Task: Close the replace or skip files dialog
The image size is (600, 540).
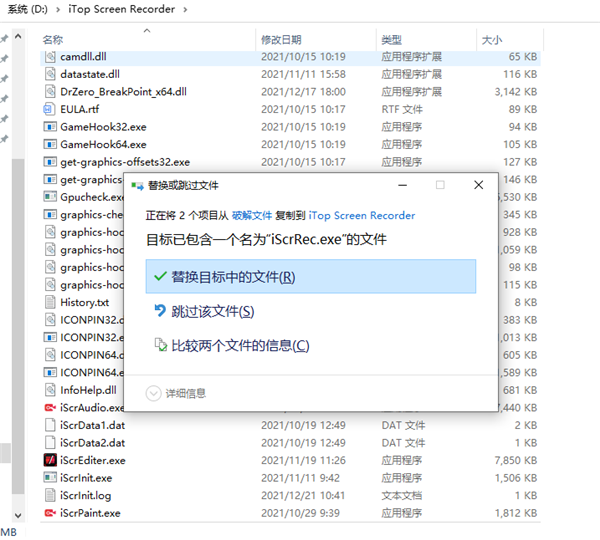Action: pyautogui.click(x=478, y=185)
